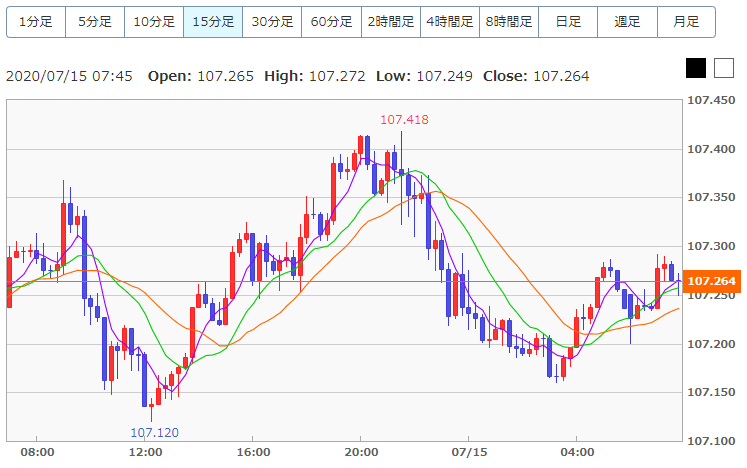Click the Close: 107.264 value

(536, 76)
